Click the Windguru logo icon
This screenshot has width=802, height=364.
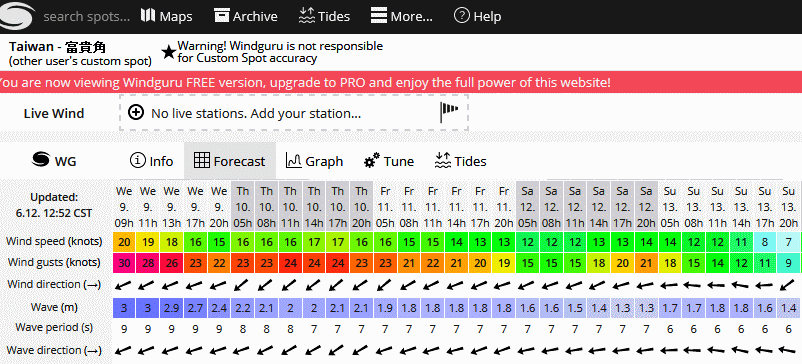pyautogui.click(x=17, y=16)
